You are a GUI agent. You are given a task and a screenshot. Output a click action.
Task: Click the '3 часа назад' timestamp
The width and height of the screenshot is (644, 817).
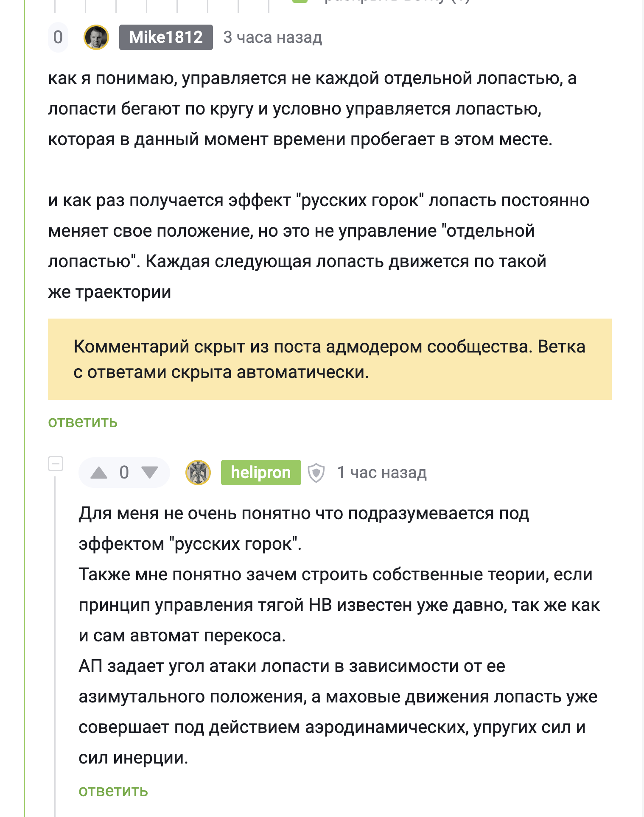[272, 37]
